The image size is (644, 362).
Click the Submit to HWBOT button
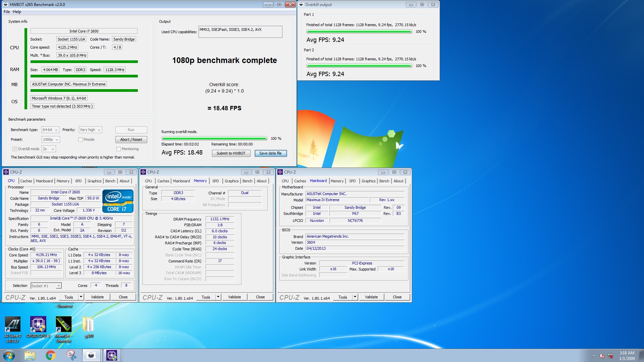coord(231,153)
